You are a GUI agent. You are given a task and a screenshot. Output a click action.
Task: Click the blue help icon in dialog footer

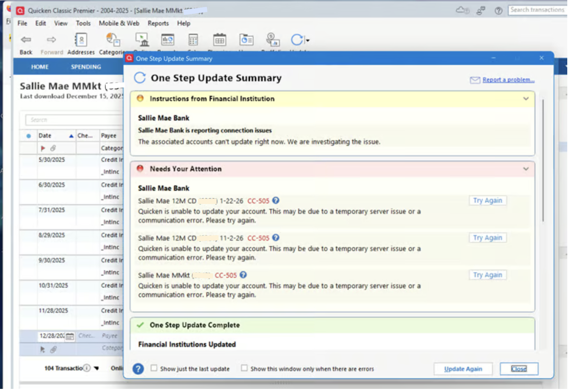tap(138, 369)
